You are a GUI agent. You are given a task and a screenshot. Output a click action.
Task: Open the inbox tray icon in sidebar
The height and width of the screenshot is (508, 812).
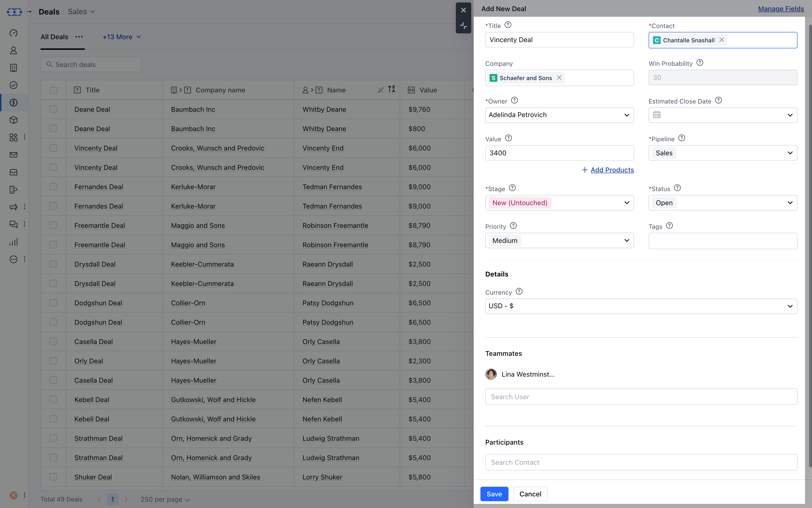[14, 172]
